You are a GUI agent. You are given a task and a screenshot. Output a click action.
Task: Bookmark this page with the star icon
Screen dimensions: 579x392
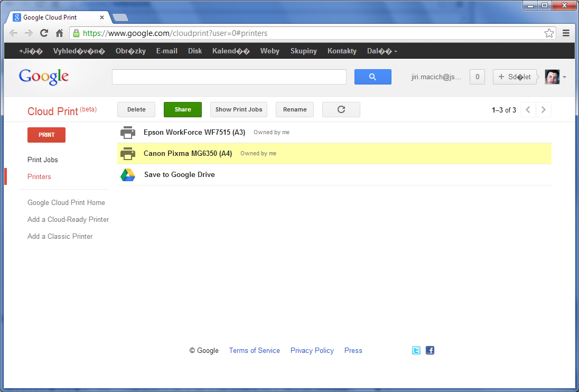[549, 33]
